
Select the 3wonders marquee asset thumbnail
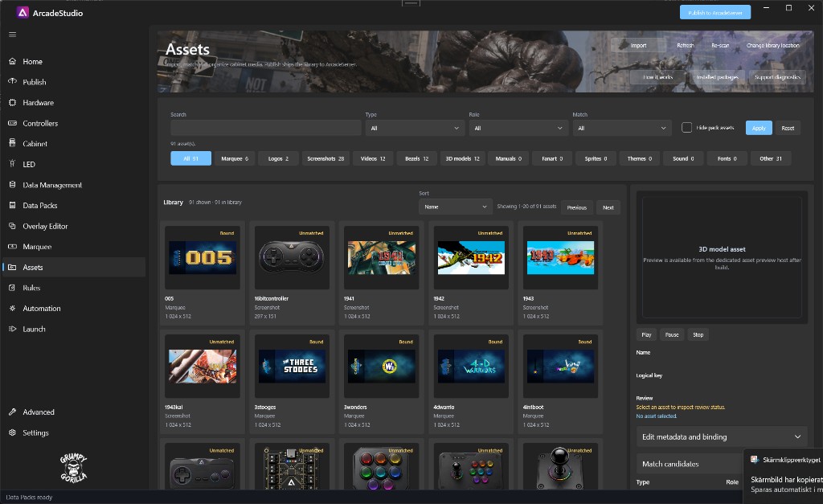pos(382,367)
